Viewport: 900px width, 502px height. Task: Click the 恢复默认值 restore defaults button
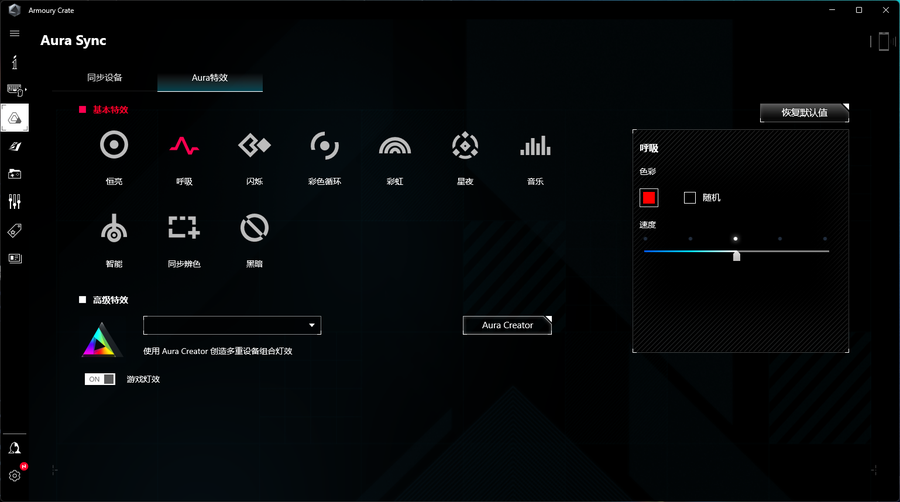(x=804, y=112)
